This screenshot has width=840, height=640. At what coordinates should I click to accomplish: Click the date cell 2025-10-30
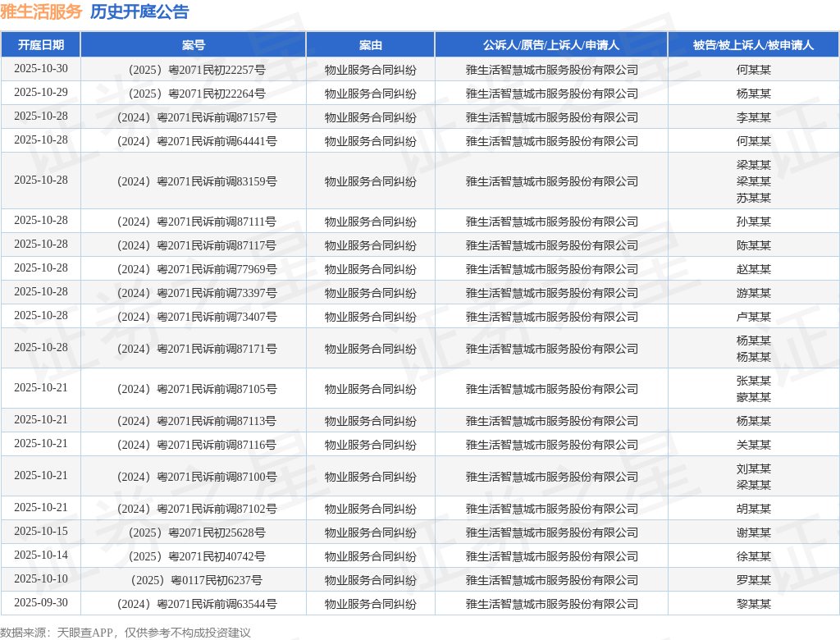pyautogui.click(x=41, y=69)
